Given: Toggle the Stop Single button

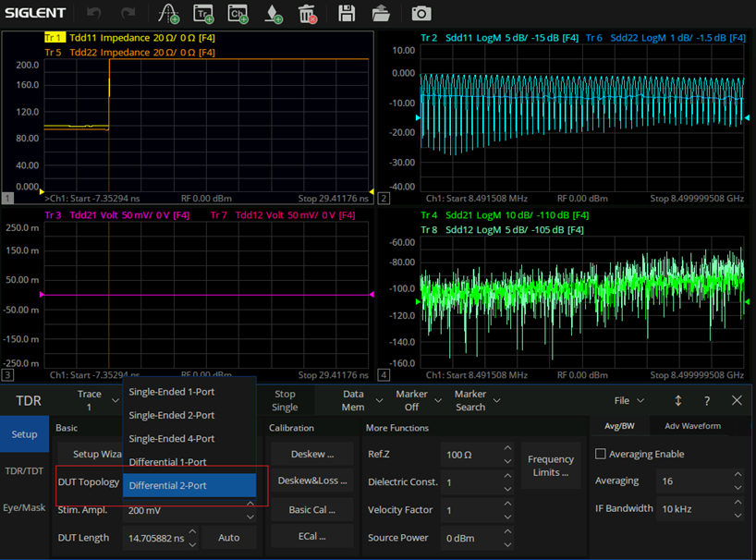Looking at the screenshot, I should point(285,400).
